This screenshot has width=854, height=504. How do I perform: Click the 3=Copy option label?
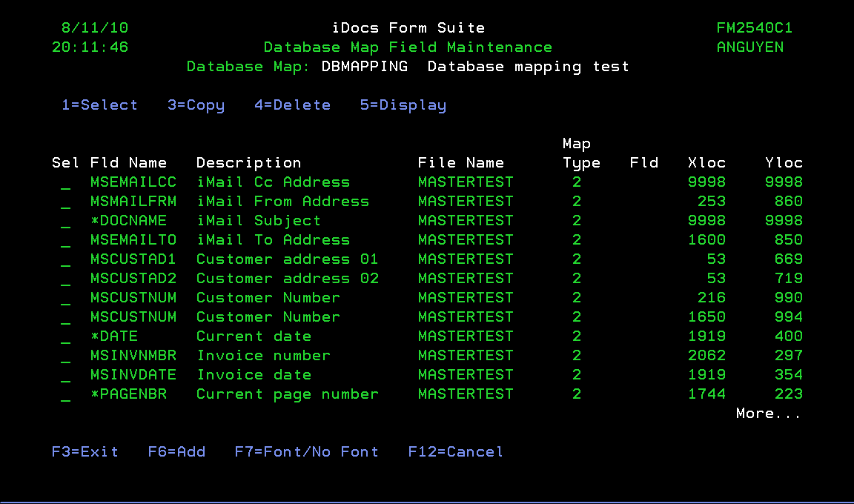coord(196,105)
